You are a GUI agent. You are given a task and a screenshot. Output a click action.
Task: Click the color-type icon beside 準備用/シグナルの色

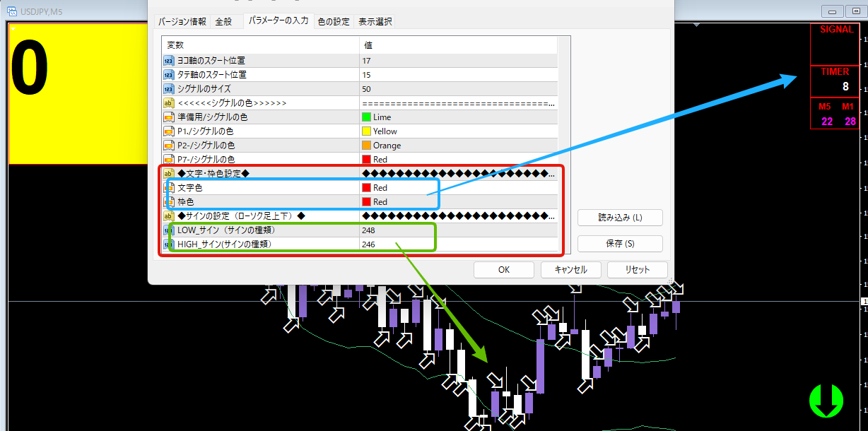click(x=168, y=117)
